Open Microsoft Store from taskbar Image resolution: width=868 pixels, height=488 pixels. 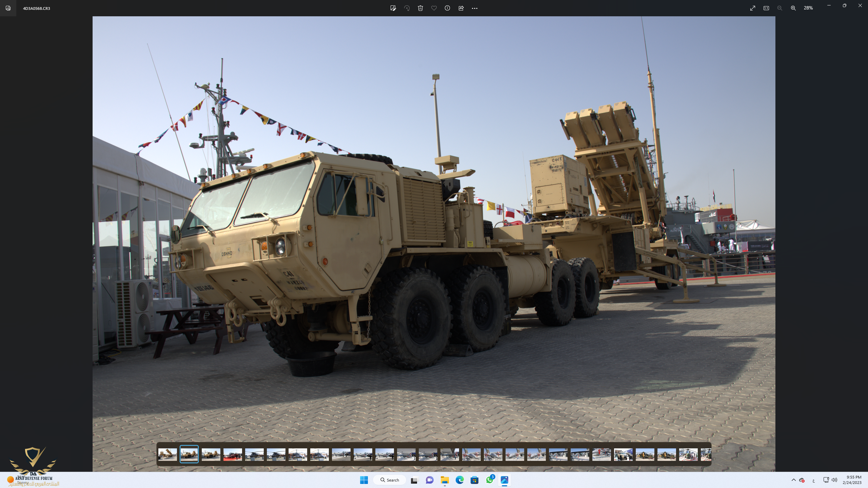click(475, 480)
